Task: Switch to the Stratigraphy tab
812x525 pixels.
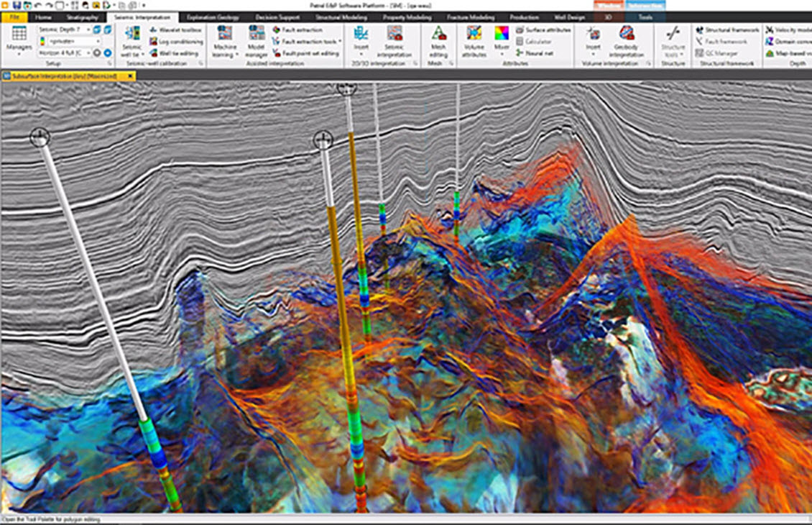Action: pos(82,17)
